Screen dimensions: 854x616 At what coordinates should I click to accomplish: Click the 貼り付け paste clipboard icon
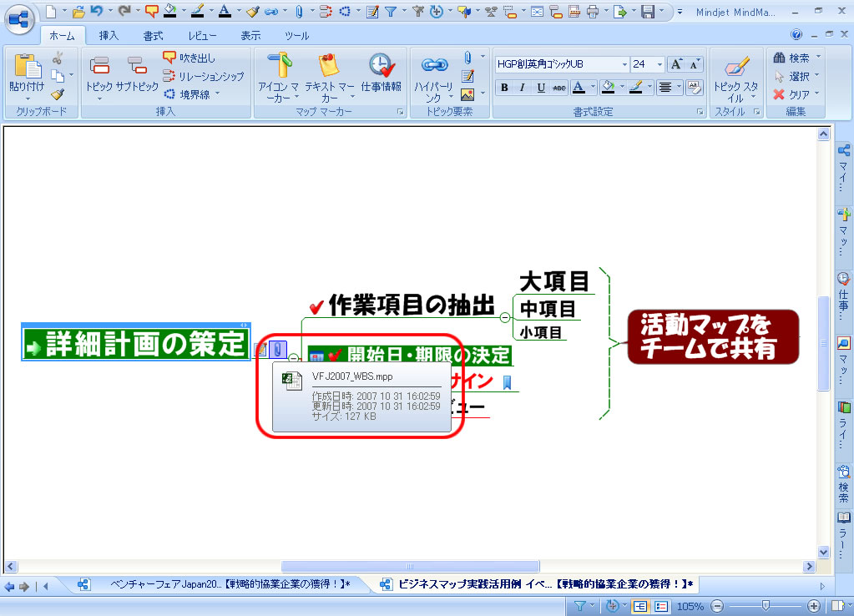click(28, 65)
